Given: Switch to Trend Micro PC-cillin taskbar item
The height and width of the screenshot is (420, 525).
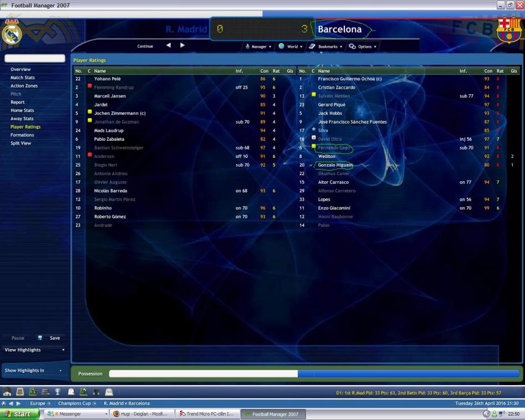Looking at the screenshot, I should [x=207, y=414].
